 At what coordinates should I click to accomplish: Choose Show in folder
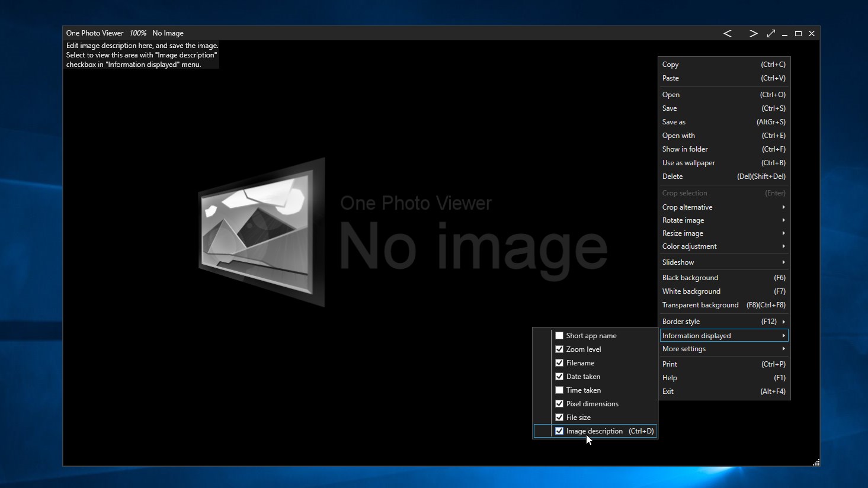(724, 149)
